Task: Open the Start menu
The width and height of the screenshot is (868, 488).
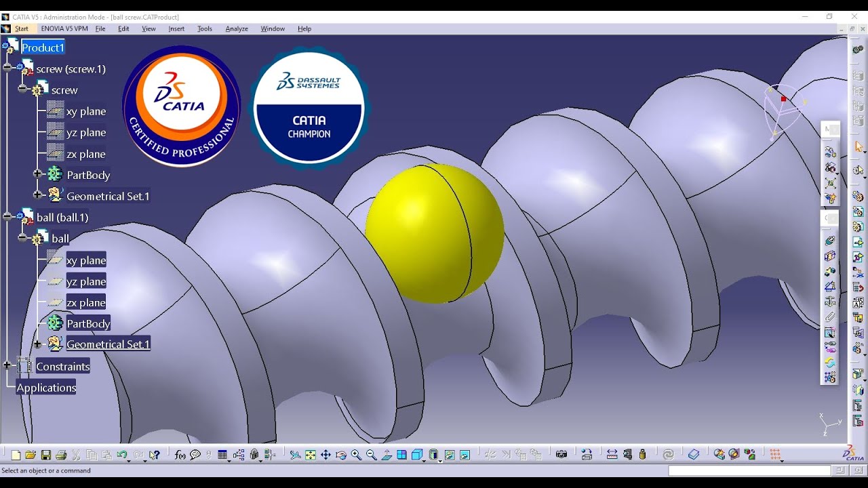Action: [x=22, y=28]
